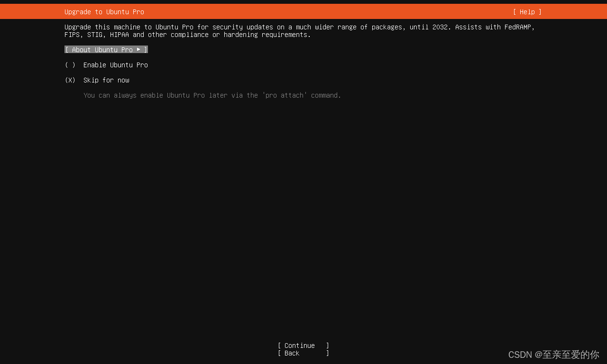
Task: Click the Continue button
Action: 303,346
